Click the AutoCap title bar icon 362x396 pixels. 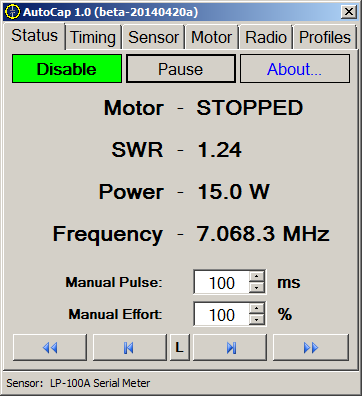coord(13,12)
